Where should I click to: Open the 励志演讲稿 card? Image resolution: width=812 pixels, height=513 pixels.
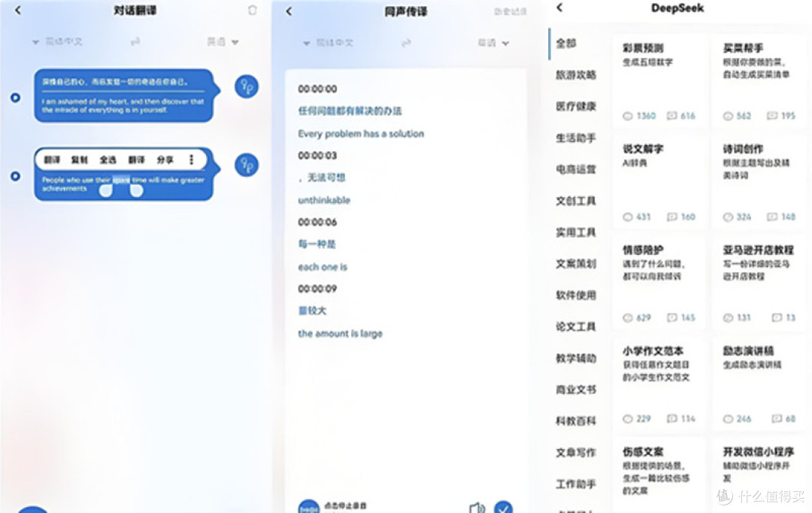coord(759,384)
